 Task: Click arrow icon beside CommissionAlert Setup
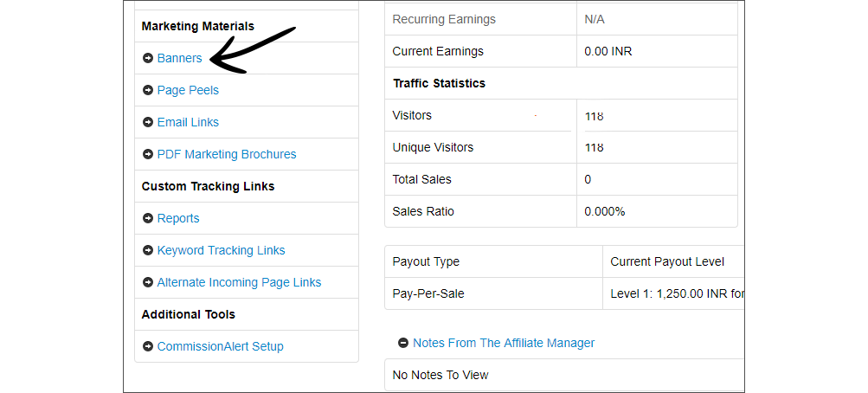pyautogui.click(x=148, y=347)
